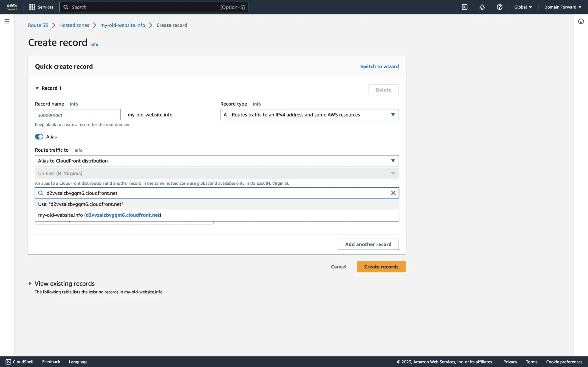Screen dimensions: 588x367
Task: Click the search magnifier in the top search bar
Action: [x=66, y=7]
